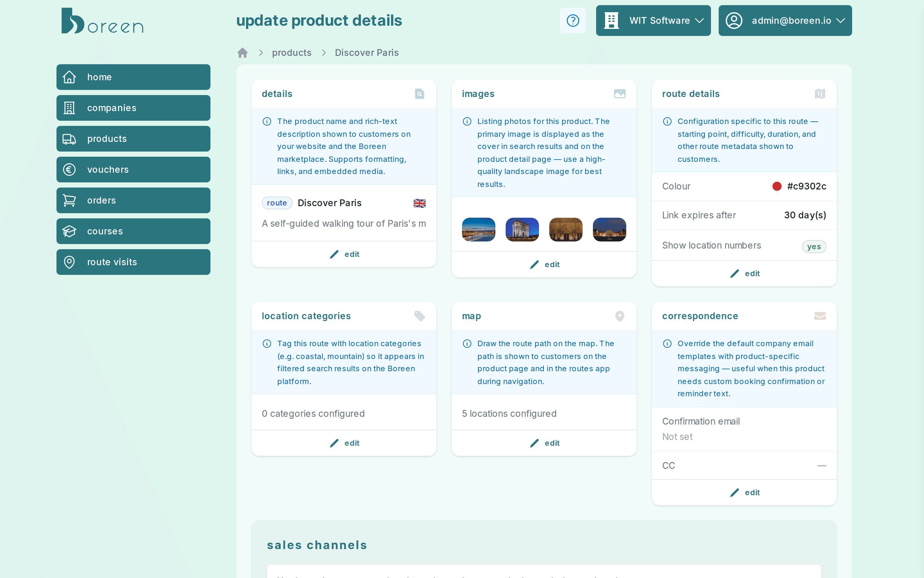
Task: Click the details card document icon
Action: click(x=419, y=94)
